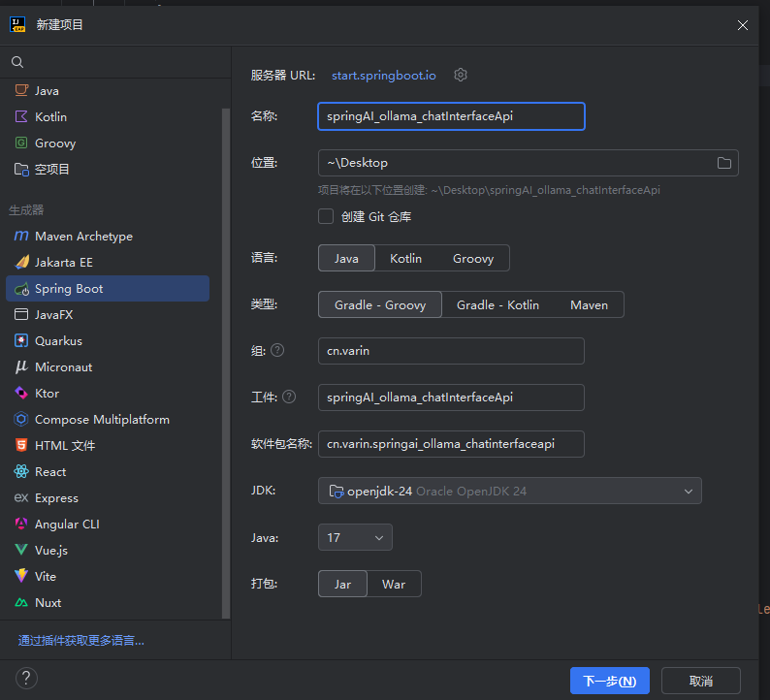Select the Compose Multiplatform entry
770x700 pixels.
coord(108,419)
